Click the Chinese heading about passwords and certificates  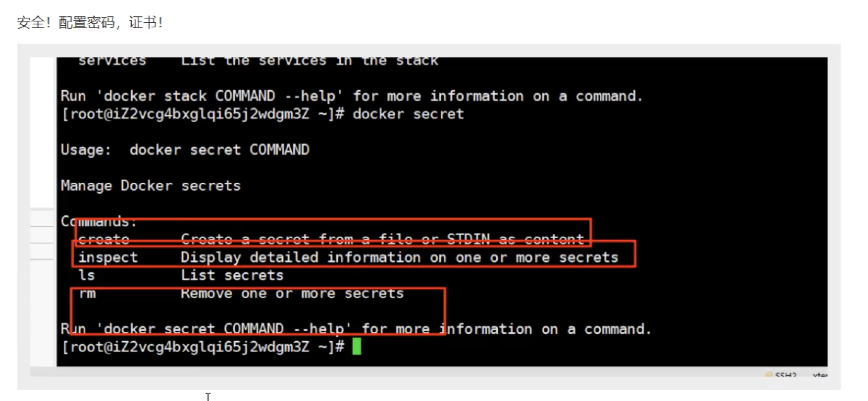click(x=90, y=23)
